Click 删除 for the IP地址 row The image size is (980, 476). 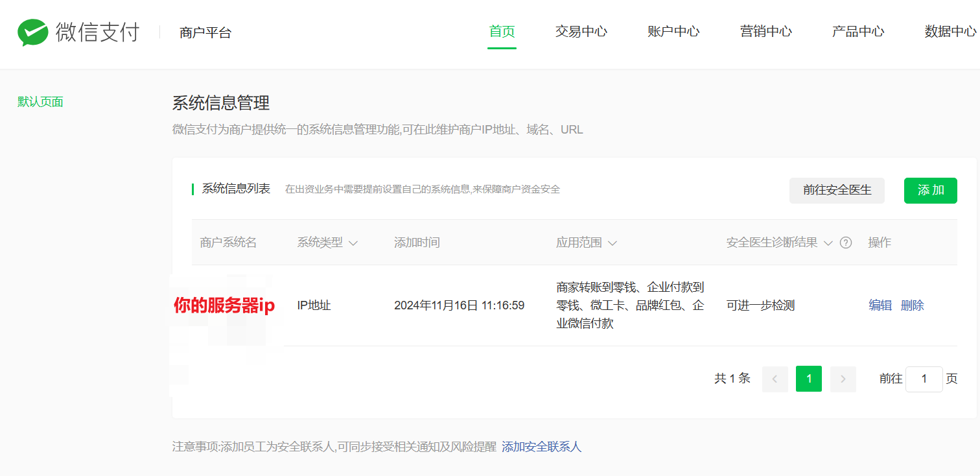[913, 305]
